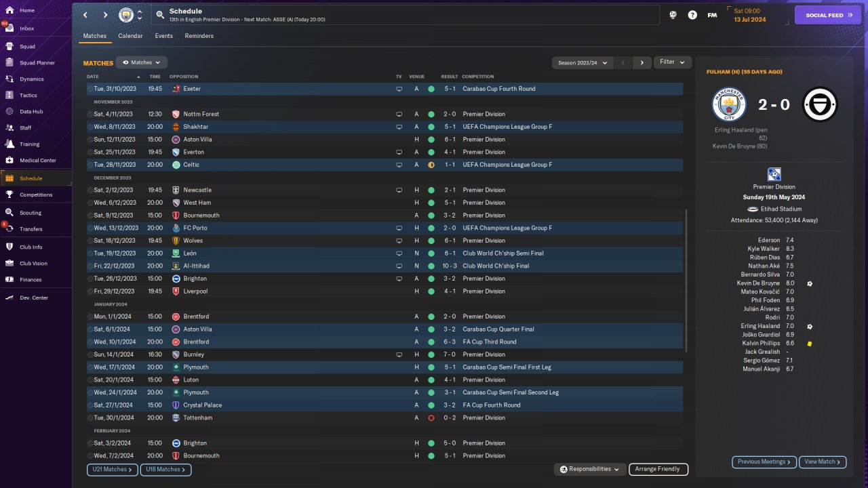Expand the Filter dropdown
The image size is (868, 488).
pos(673,62)
